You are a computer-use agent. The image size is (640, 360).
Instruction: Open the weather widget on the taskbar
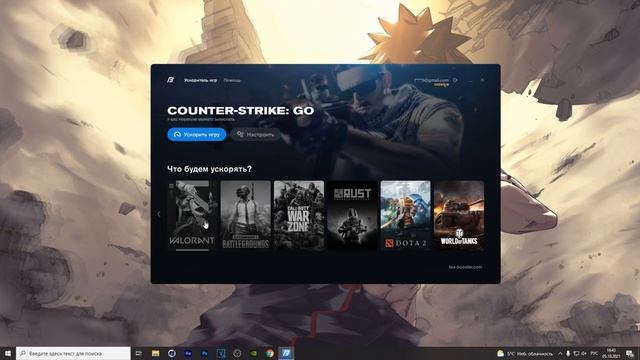pyautogui.click(x=524, y=353)
